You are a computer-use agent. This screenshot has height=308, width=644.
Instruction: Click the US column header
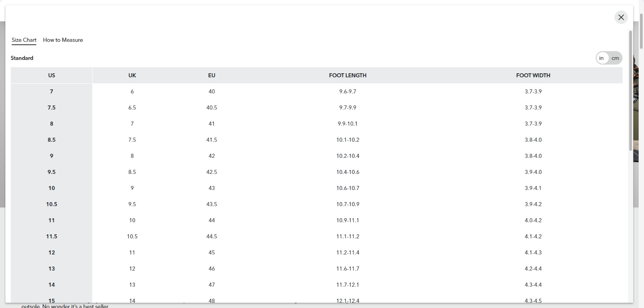(x=52, y=75)
